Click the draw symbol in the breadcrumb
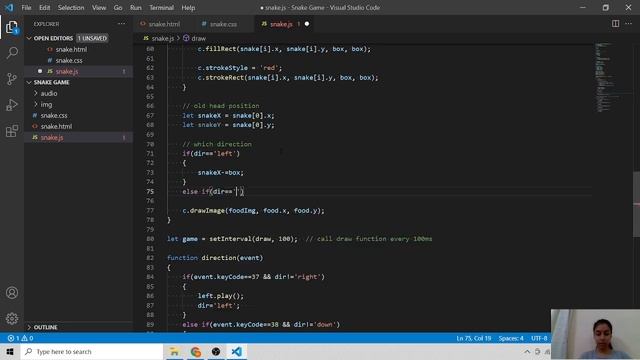 pyautogui.click(x=194, y=38)
